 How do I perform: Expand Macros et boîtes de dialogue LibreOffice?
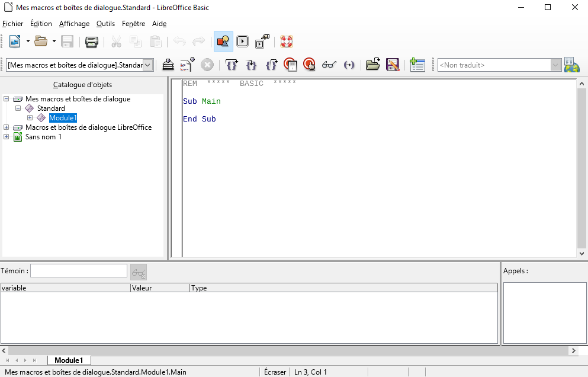(x=7, y=127)
